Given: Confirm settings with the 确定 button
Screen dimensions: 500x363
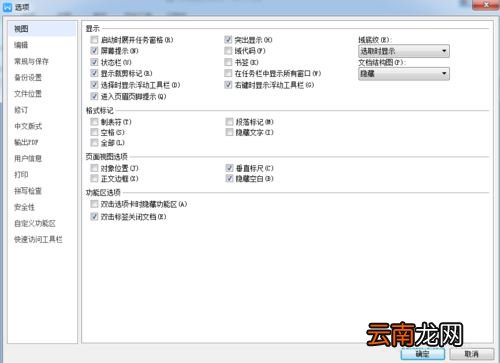Looking at the screenshot, I should click(x=423, y=354).
